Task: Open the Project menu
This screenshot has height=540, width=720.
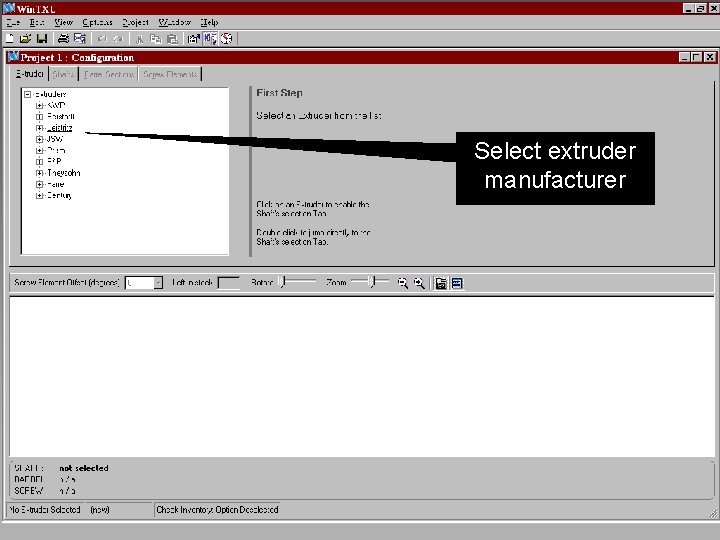Action: (135, 22)
